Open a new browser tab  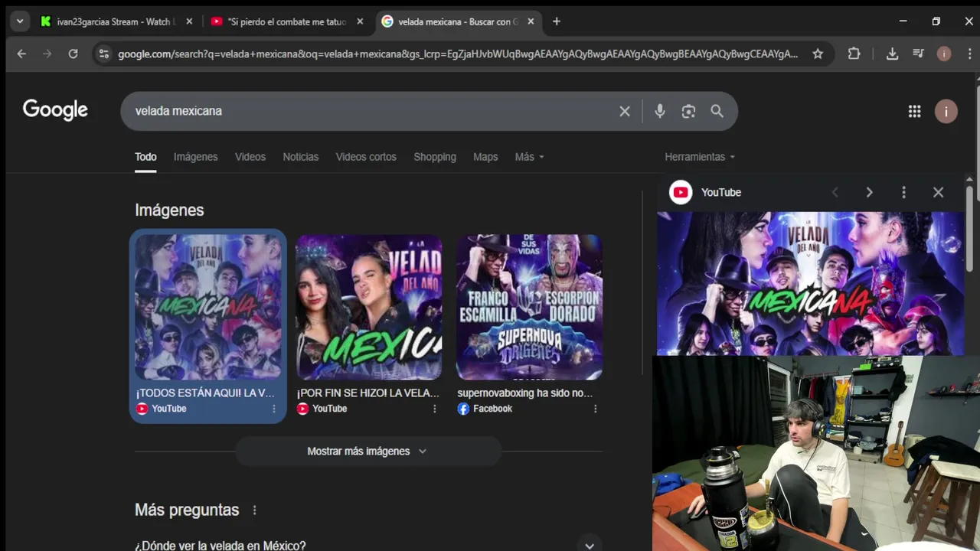557,21
